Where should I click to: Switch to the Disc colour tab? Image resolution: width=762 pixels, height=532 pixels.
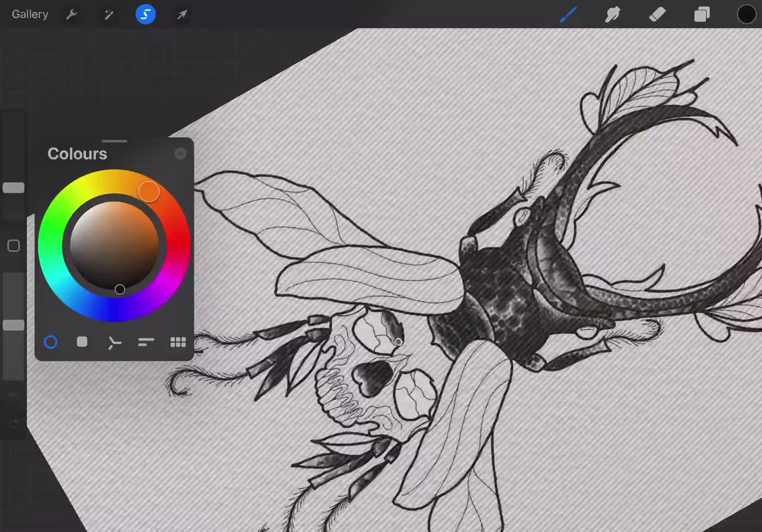point(51,342)
